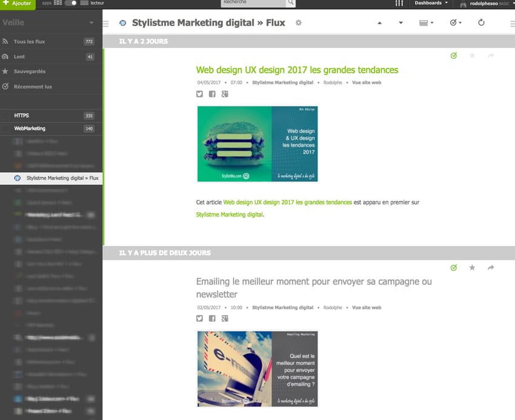The width and height of the screenshot is (515, 420).
Task: Focus the Recherche search field
Action: coord(253,3)
